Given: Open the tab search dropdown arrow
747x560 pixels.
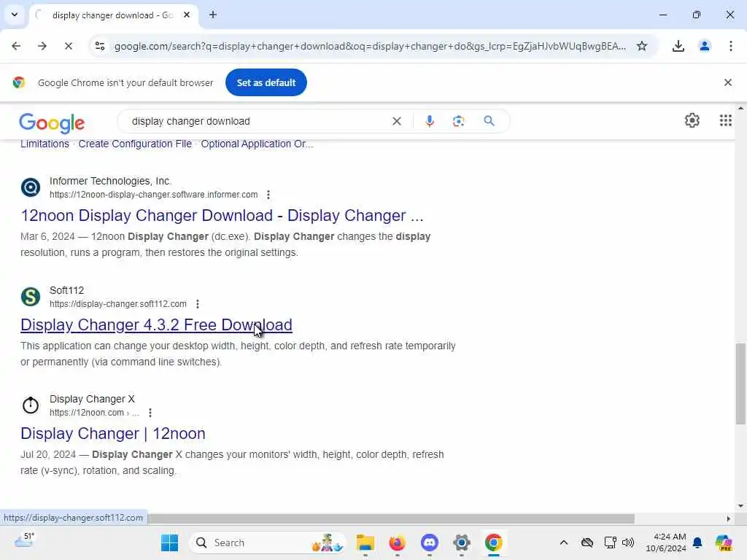Looking at the screenshot, I should click(x=15, y=15).
